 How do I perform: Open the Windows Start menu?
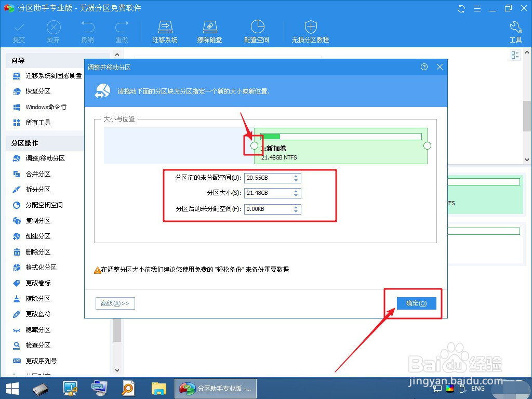pos(12,389)
